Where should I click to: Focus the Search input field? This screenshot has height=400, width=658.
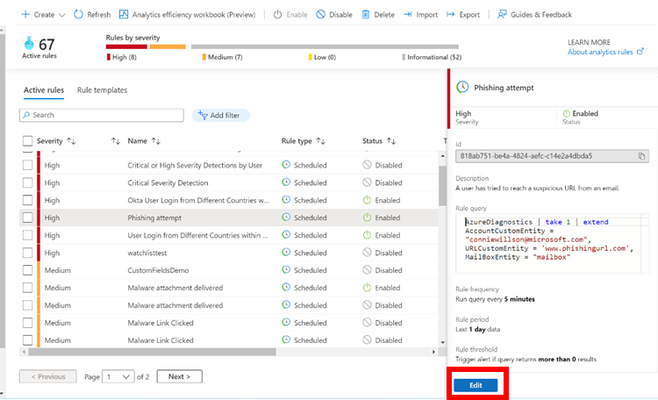[101, 115]
